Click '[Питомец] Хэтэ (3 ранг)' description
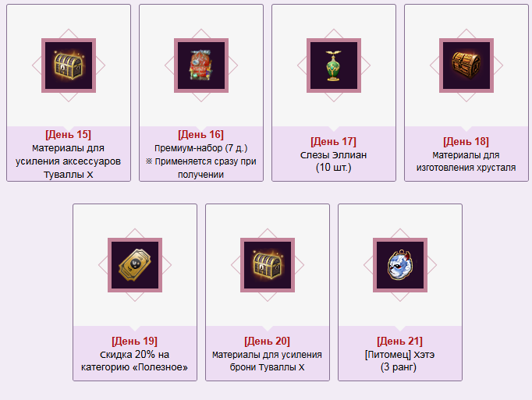 [x=400, y=361]
